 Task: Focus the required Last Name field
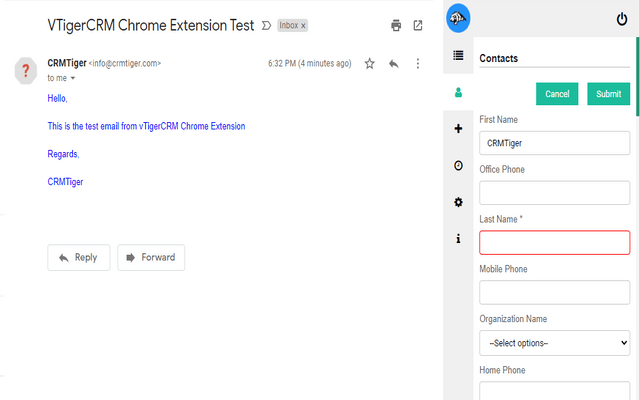coord(554,242)
